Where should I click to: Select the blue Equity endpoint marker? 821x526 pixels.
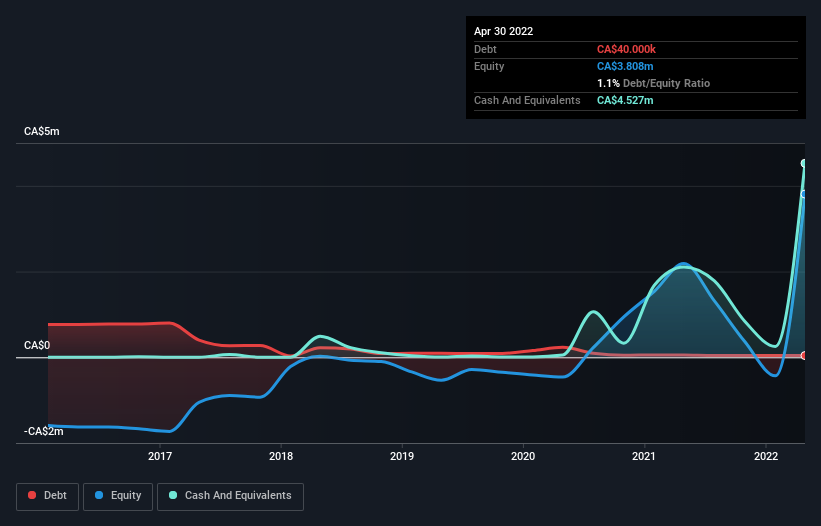804,194
